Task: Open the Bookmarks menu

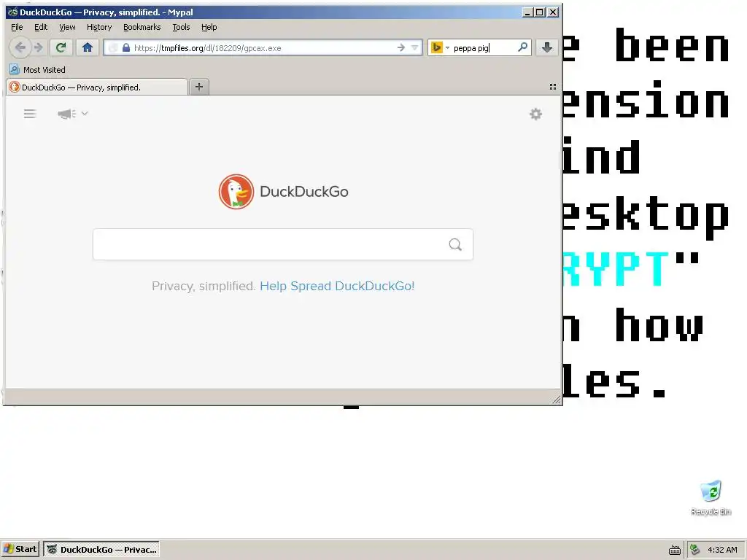Action: [142, 27]
